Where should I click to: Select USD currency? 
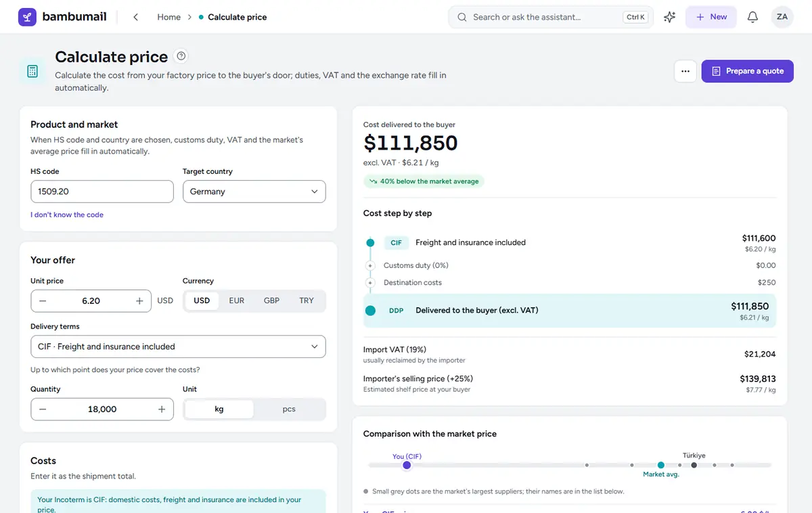tap(202, 300)
